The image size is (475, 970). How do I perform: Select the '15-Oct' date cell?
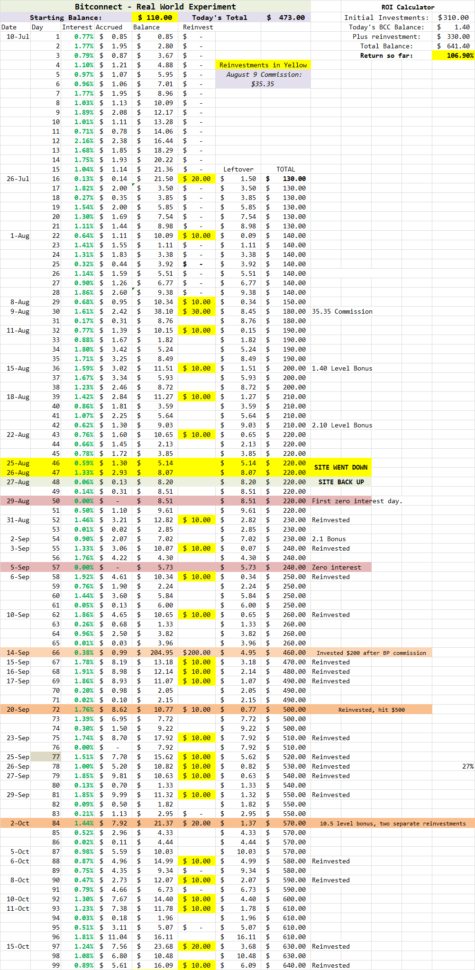(x=15, y=946)
